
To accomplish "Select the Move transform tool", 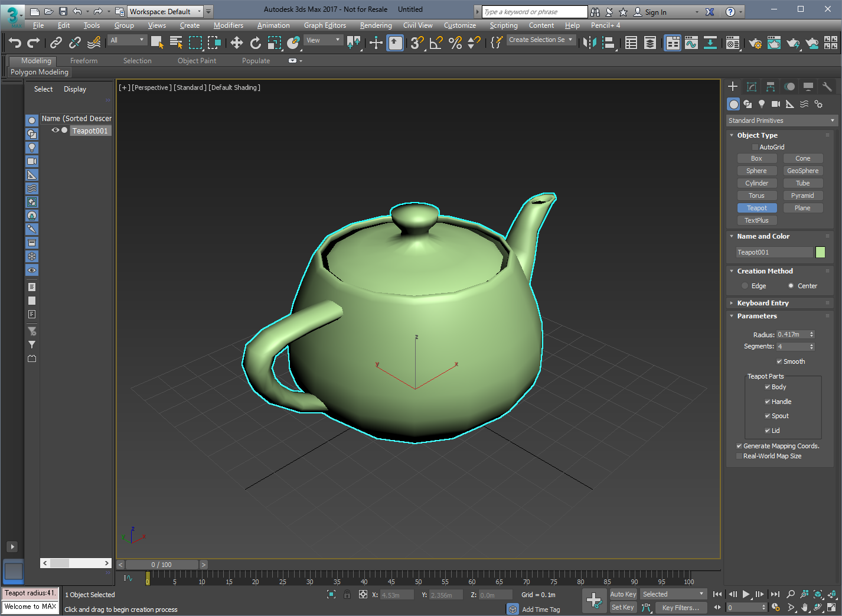I will tap(236, 43).
